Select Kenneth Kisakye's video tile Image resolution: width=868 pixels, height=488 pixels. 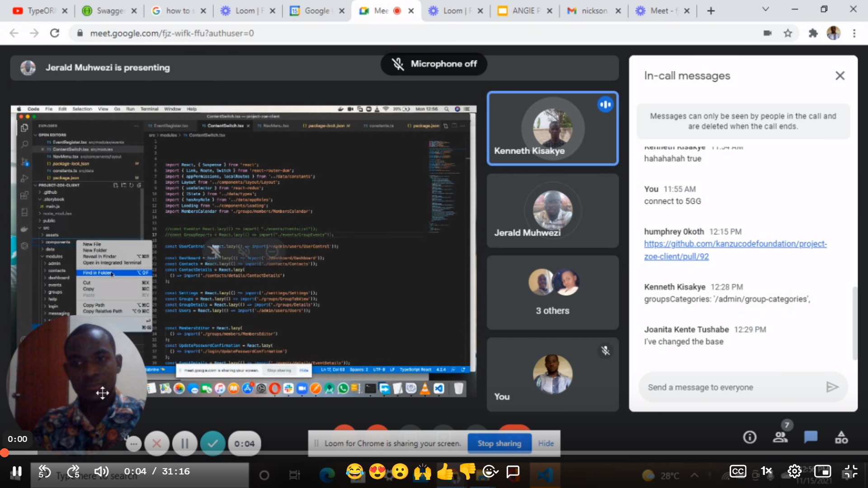point(552,128)
